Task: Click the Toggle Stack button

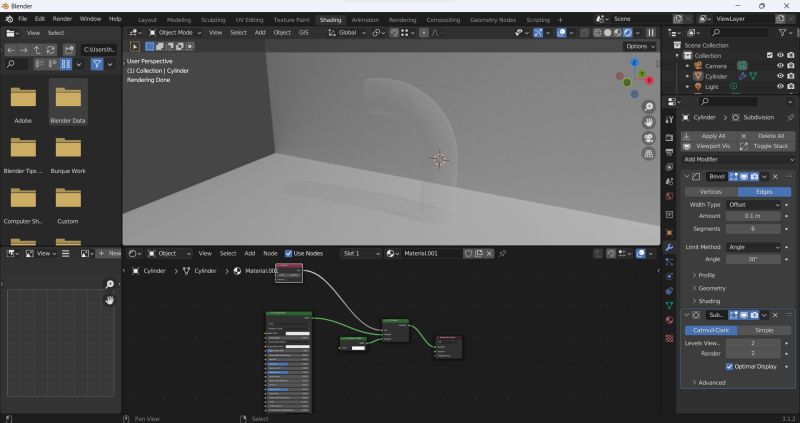Action: 766,146
